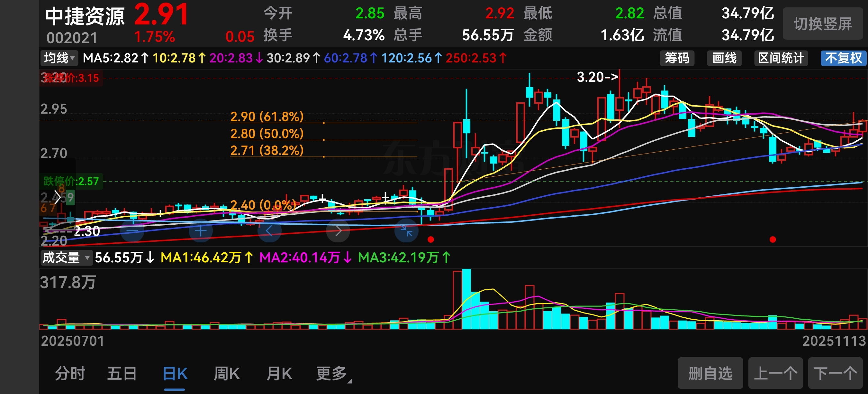The height and width of the screenshot is (394, 868).
Task: Zoom out the K-line chart (minus)
Action: pos(132,231)
